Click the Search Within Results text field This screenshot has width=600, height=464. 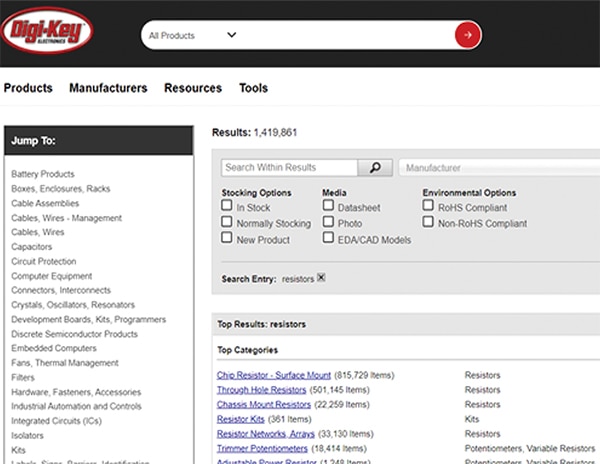(289, 168)
